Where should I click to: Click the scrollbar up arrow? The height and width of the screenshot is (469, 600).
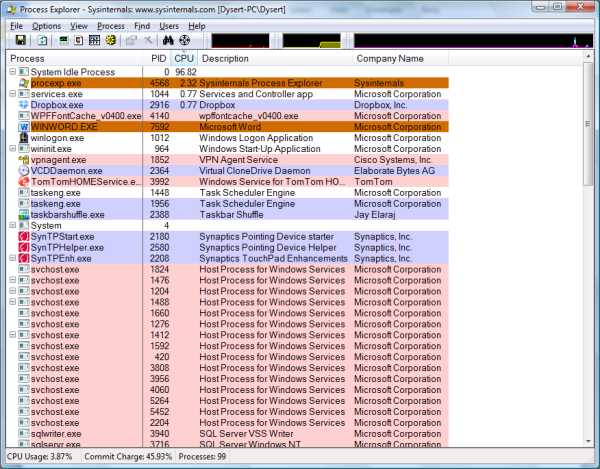[588, 57]
